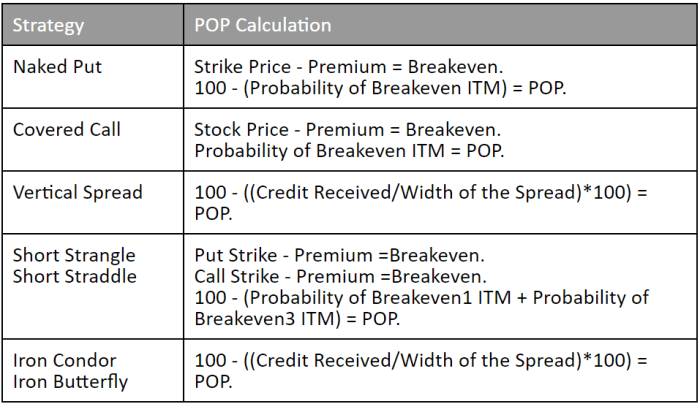The image size is (700, 404).
Task: Select the Vertical Spread strategy cell
Action: click(x=93, y=203)
